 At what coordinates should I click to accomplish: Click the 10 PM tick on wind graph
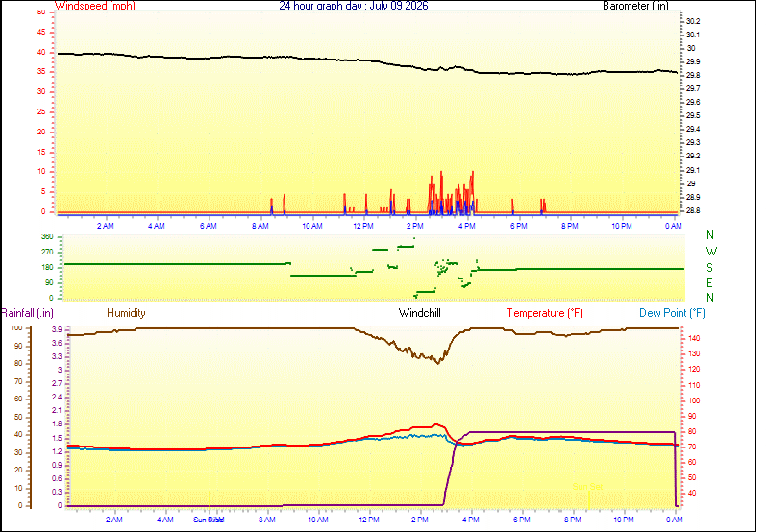(622, 226)
